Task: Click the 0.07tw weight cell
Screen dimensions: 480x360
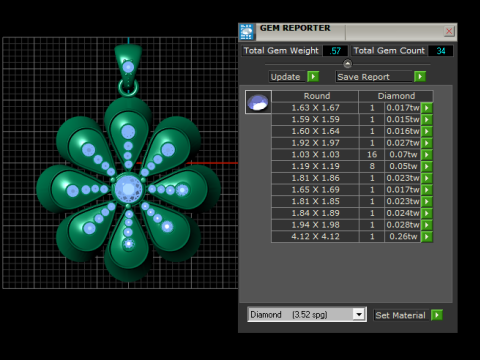Action: (403, 154)
